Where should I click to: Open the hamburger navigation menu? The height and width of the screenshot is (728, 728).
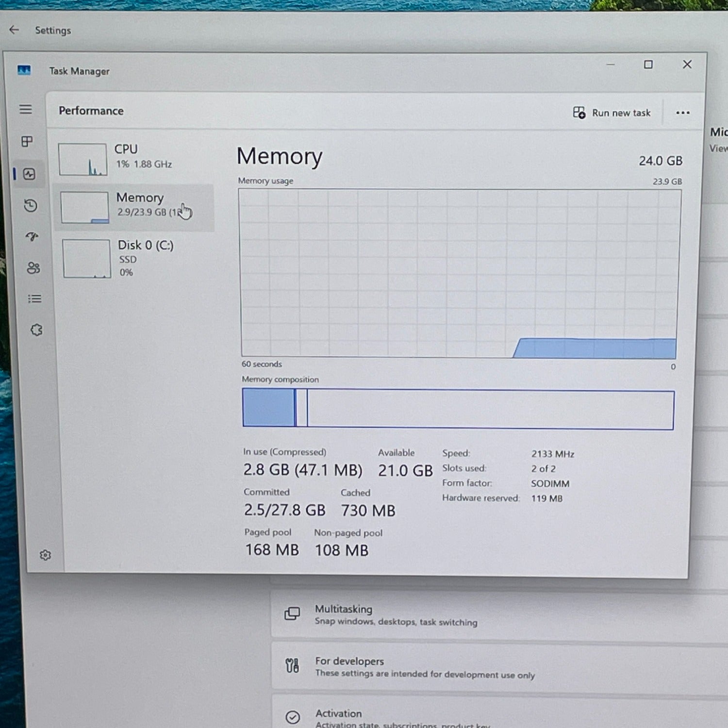coord(26,109)
